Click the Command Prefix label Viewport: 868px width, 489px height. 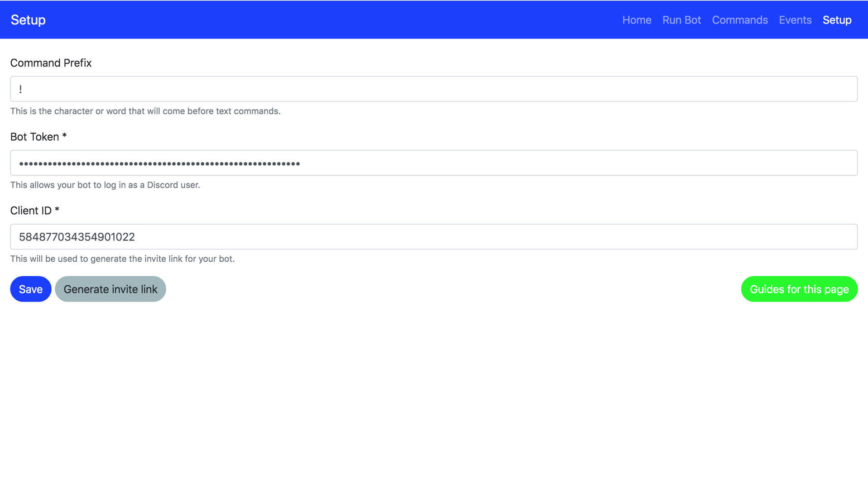[x=51, y=63]
